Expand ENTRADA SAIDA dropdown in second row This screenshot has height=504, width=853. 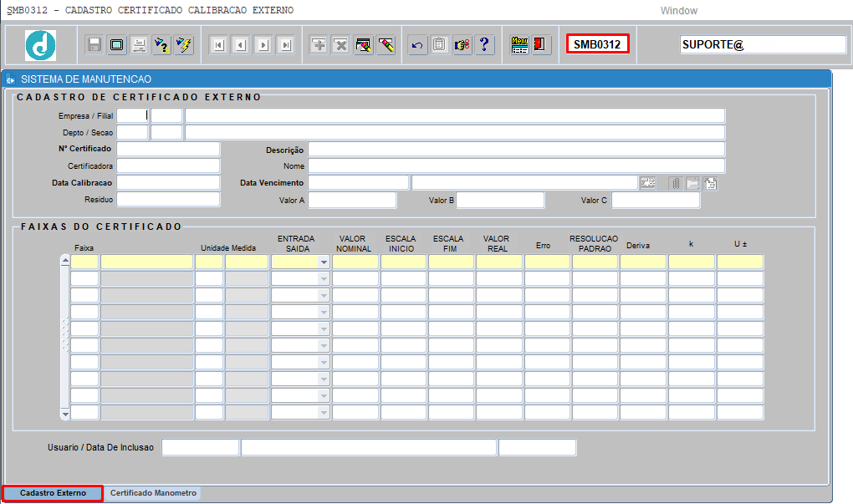point(324,279)
